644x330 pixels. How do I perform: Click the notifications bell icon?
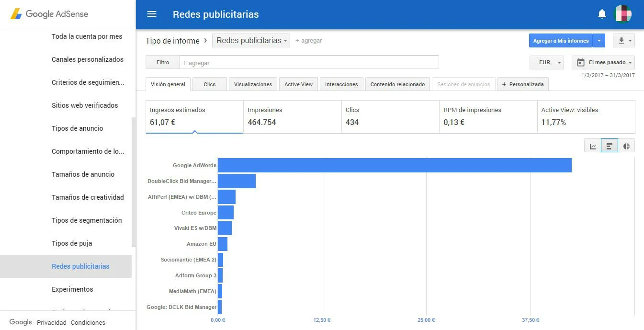[602, 14]
